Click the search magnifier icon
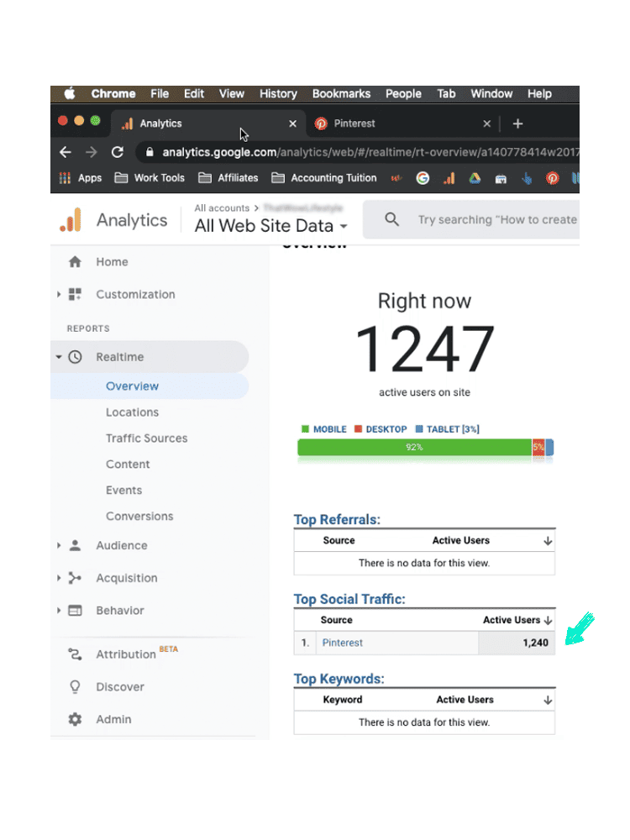Image resolution: width=630 pixels, height=840 pixels. pos(392,219)
